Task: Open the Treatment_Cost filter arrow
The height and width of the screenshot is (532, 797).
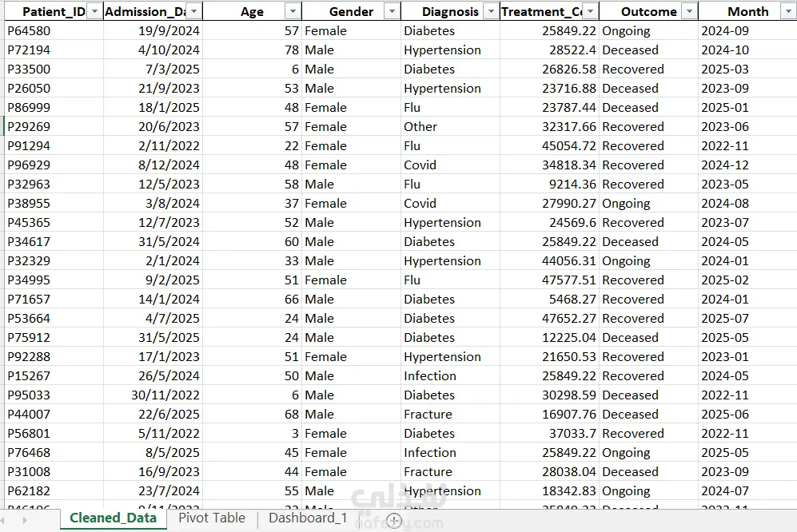Action: (590, 11)
